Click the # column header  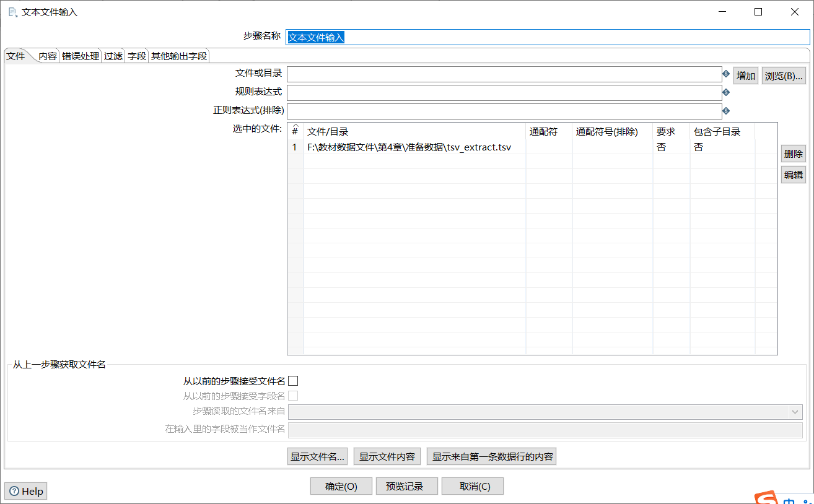295,131
